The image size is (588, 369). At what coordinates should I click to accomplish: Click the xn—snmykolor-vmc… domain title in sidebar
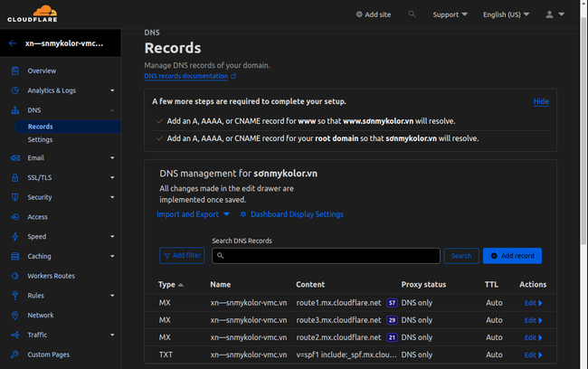[x=64, y=43]
